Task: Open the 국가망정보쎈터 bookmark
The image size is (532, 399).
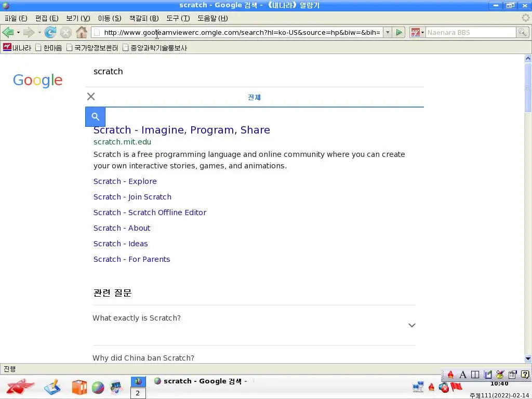Action: [x=92, y=47]
